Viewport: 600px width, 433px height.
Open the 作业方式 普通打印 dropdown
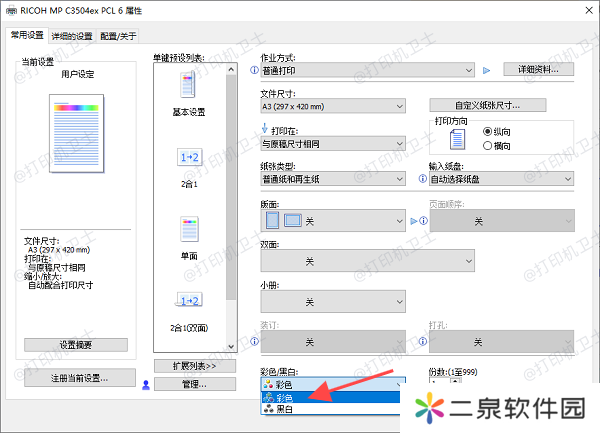(x=368, y=70)
